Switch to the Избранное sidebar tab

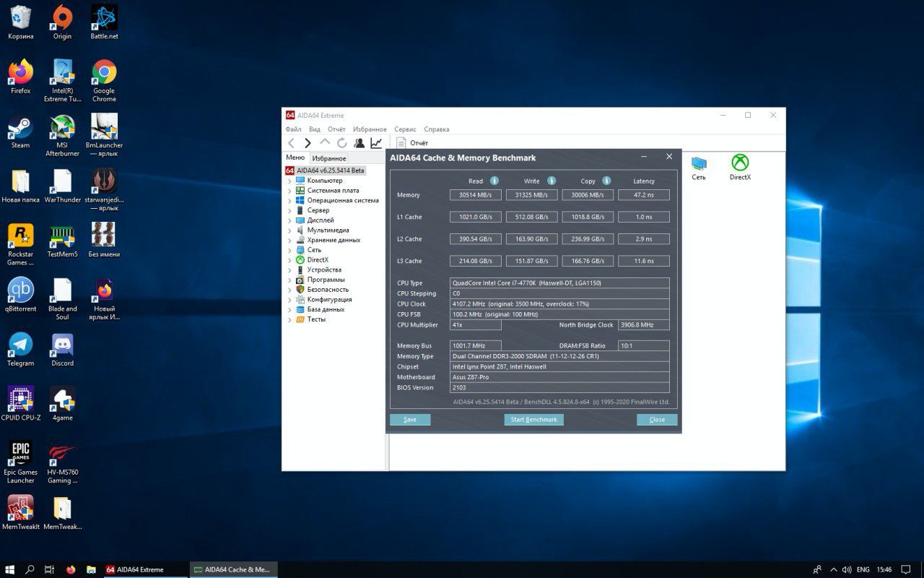(329, 158)
